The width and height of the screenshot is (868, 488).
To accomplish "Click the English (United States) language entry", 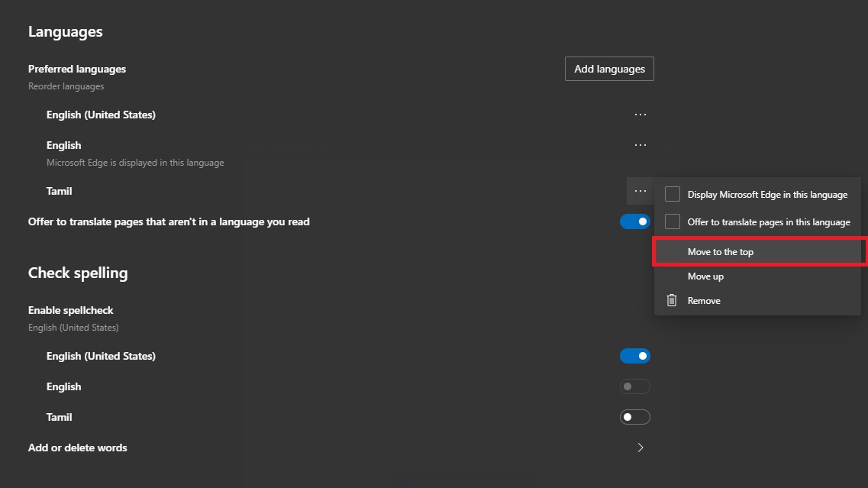I will 101,115.
